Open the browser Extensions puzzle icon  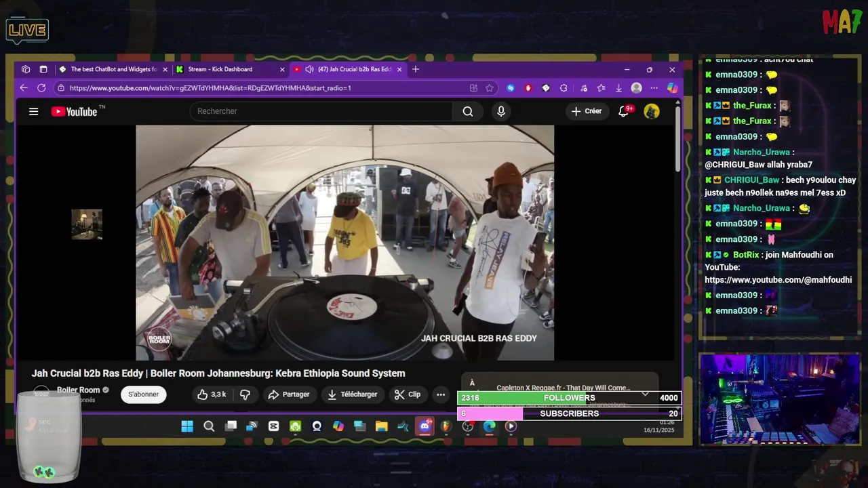(x=564, y=88)
